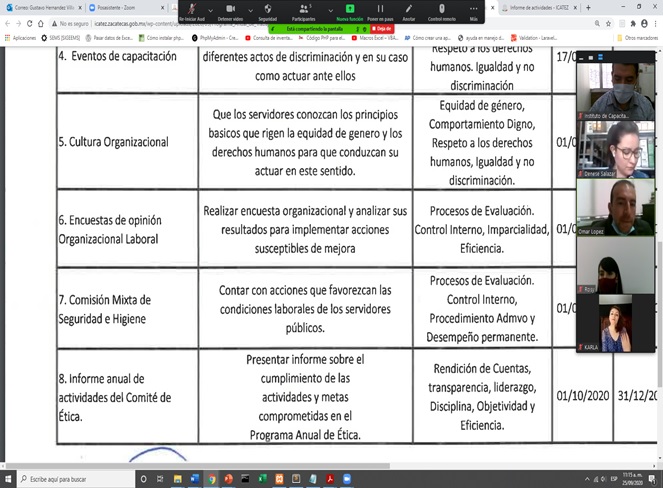The width and height of the screenshot is (663, 488).
Task: Expand Participantes options arrow
Action: 330,10
